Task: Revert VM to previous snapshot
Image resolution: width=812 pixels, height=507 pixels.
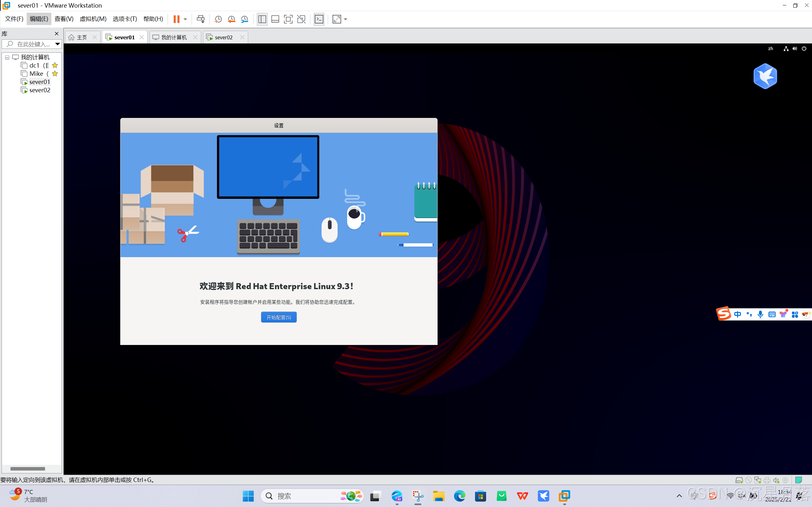Action: [x=231, y=19]
